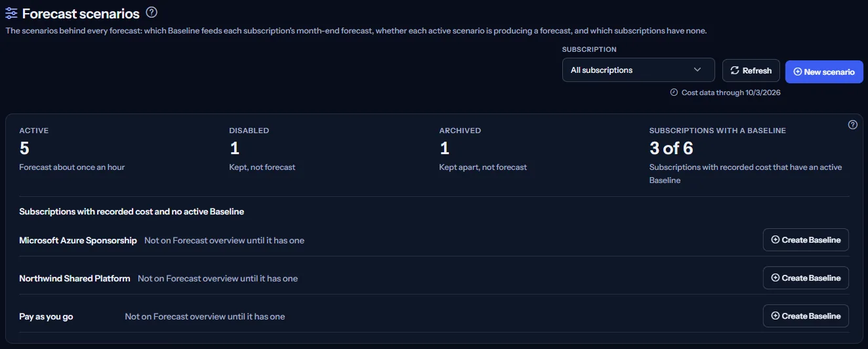Screen dimensions: 868x349
Task: Click the help icon in summary card corner
Action: [853, 125]
